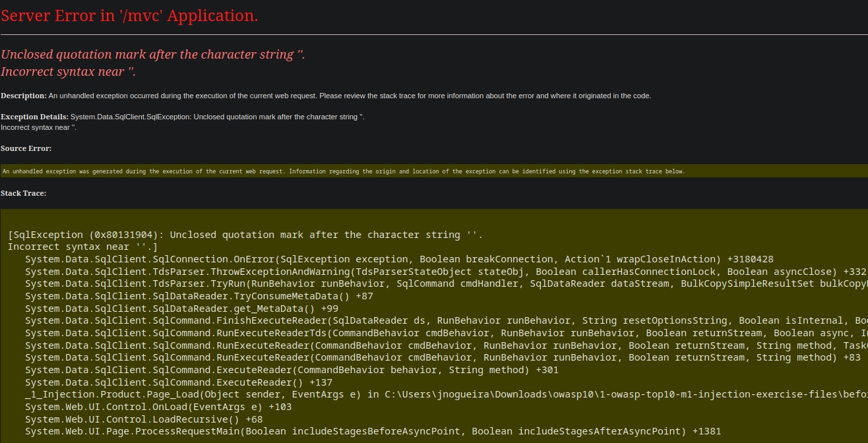Image resolution: width=868 pixels, height=443 pixels.
Task: Click the bold 'Description:' label
Action: tap(24, 96)
